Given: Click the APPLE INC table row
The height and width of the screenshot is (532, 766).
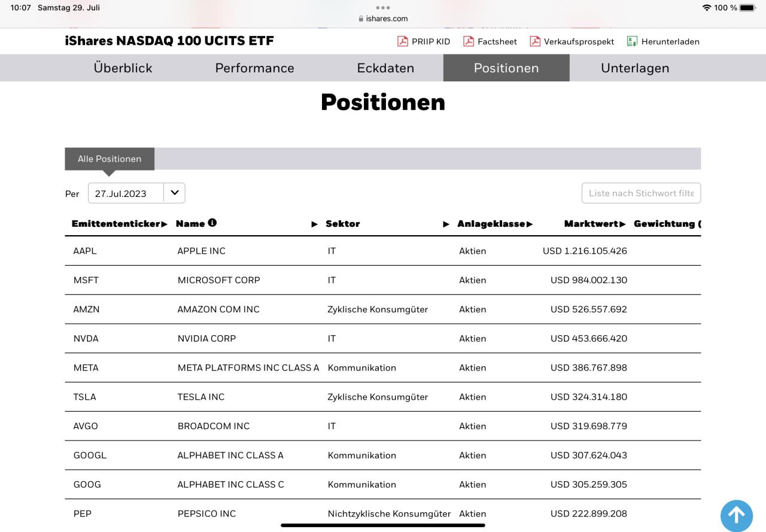Looking at the screenshot, I should click(202, 251).
